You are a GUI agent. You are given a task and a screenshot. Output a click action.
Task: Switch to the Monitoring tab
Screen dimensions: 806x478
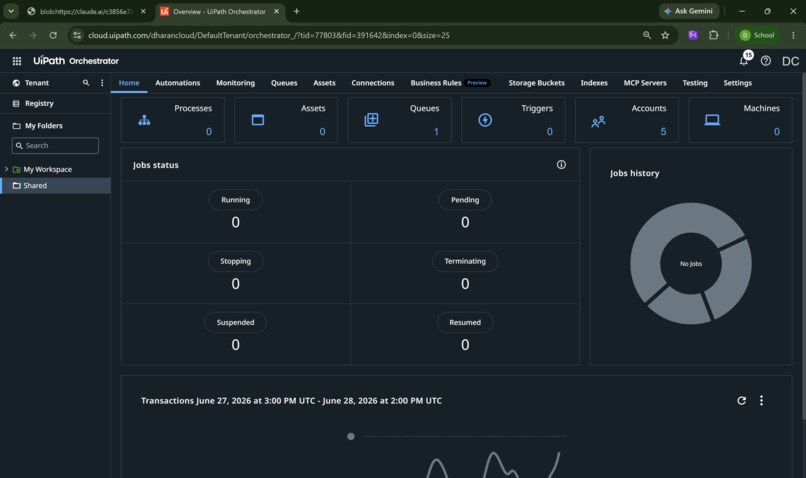point(235,83)
